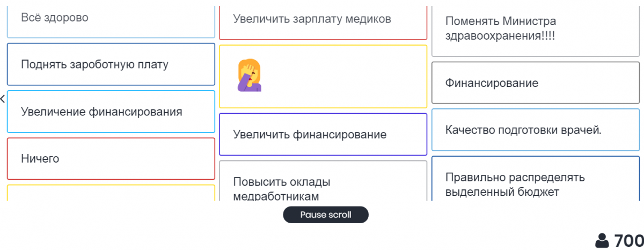Viewport: 644px width, 250px height.
Task: Click the 'Увеличить финансирование' purple card
Action: [x=323, y=135]
